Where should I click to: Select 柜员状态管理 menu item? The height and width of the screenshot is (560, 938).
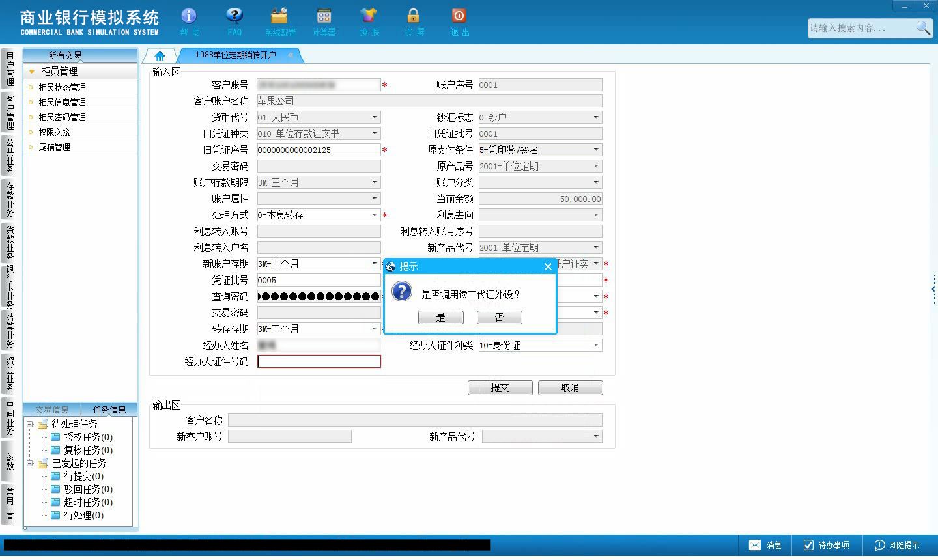point(62,87)
